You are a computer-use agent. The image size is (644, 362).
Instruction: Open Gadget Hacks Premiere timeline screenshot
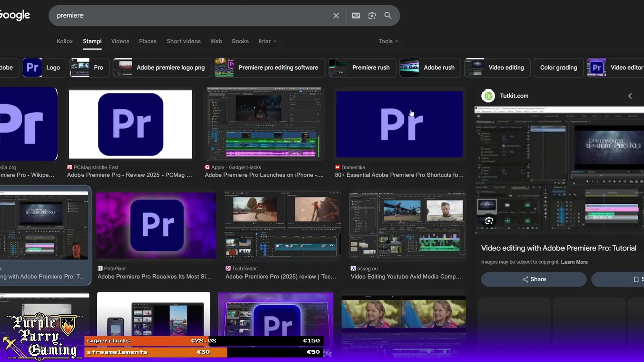265,124
